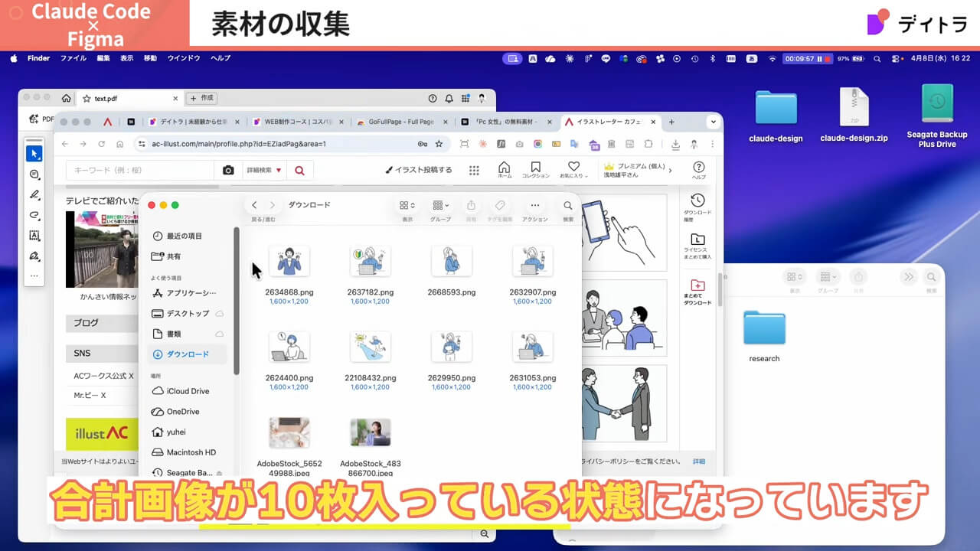980x551 pixels.
Task: Click Wi-Fi icon in macOS menu bar
Action: (x=773, y=58)
